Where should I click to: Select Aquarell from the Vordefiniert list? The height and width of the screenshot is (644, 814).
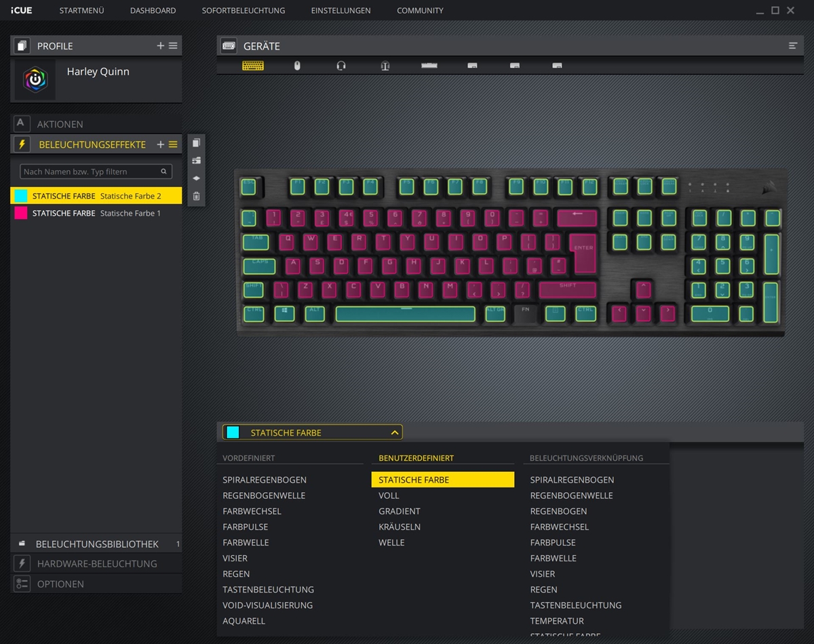[244, 621]
